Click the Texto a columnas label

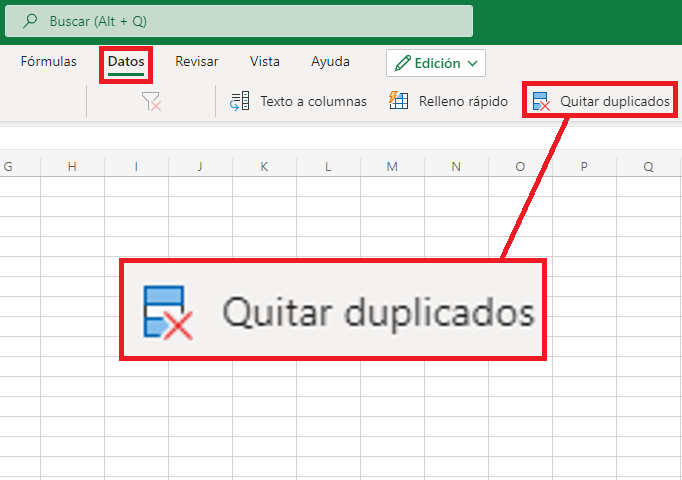click(313, 101)
